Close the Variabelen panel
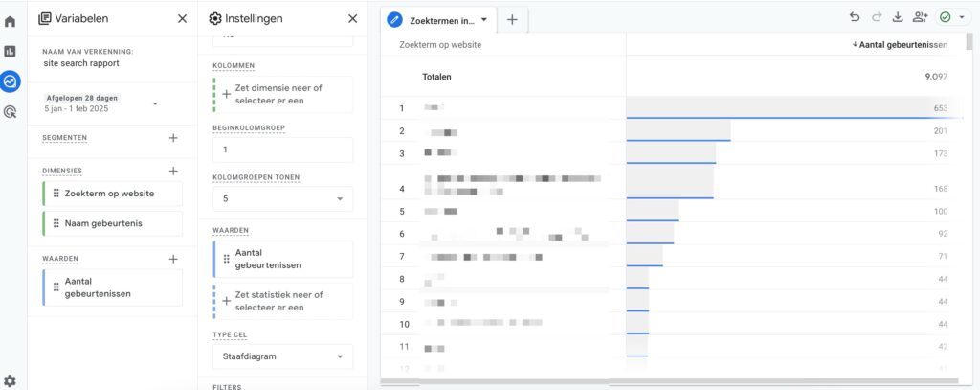Screen dimensions: 980x390 pyautogui.click(x=182, y=19)
